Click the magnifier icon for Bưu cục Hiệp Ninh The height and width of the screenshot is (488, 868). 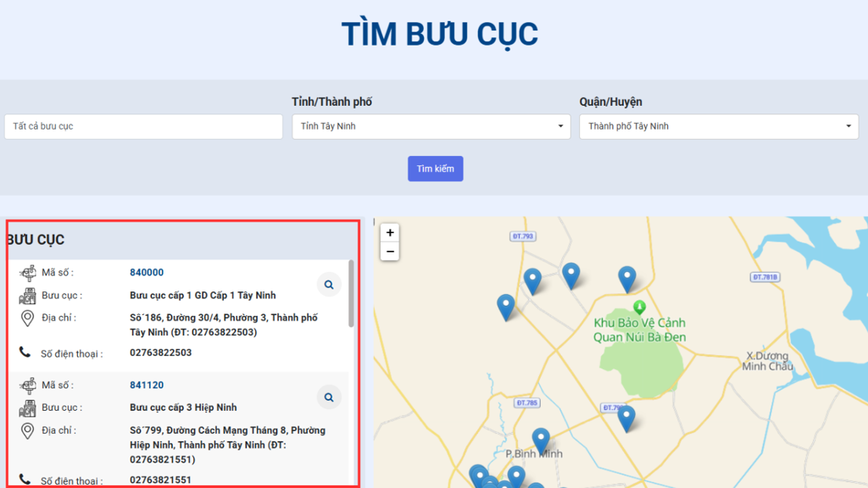pos(328,396)
